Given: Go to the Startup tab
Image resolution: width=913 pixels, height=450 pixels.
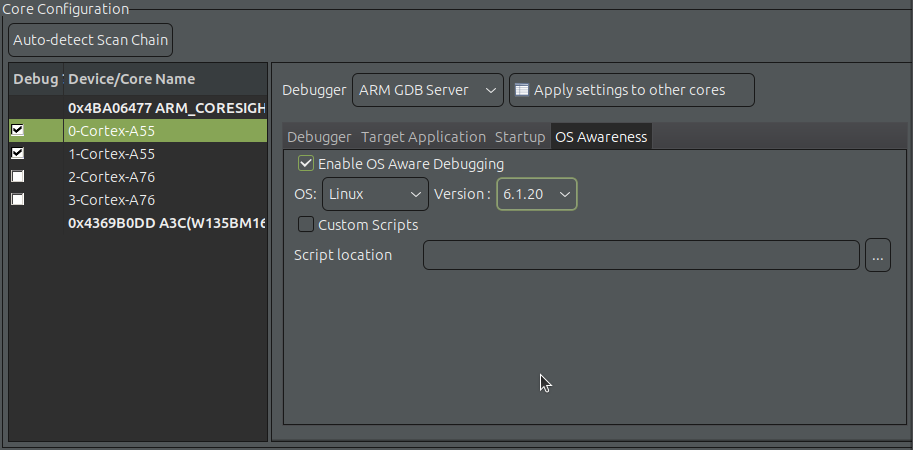Looking at the screenshot, I should (520, 137).
